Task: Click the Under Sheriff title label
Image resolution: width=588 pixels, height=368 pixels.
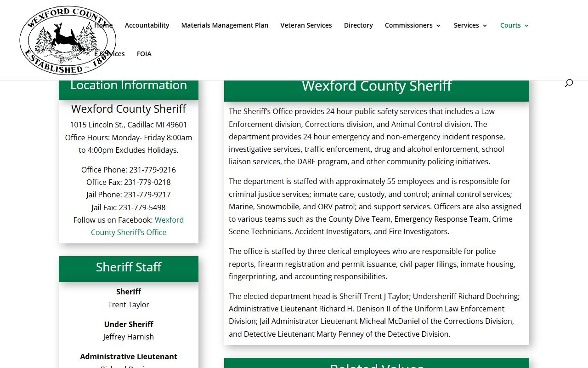Action: tap(129, 324)
